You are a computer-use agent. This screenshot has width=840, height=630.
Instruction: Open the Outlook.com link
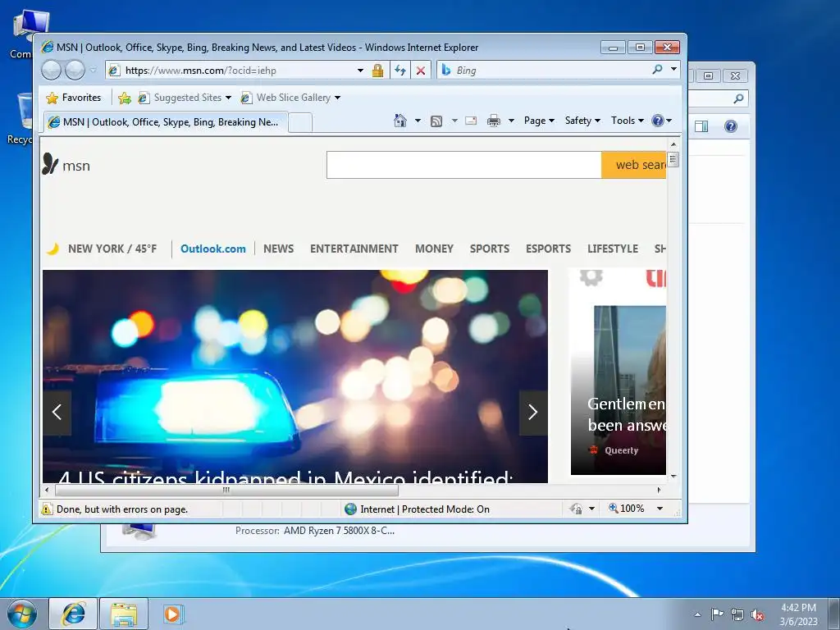213,249
